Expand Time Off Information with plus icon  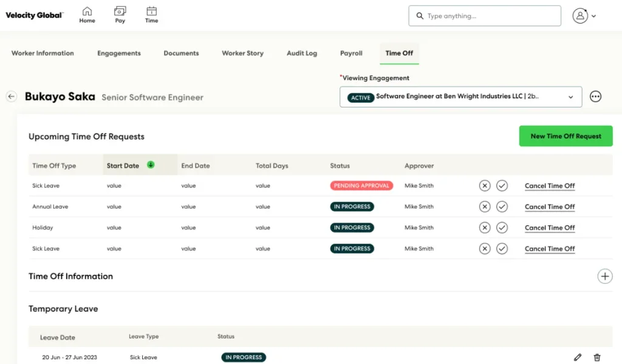click(604, 276)
